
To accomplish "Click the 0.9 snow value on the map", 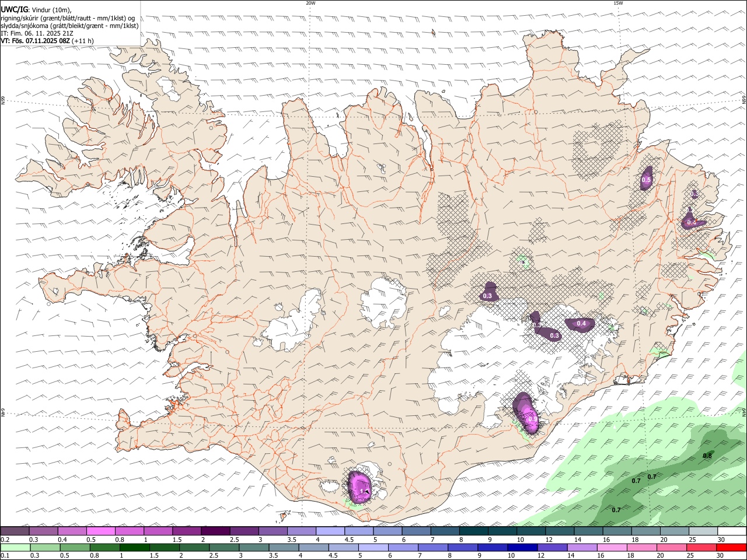I will [x=532, y=419].
